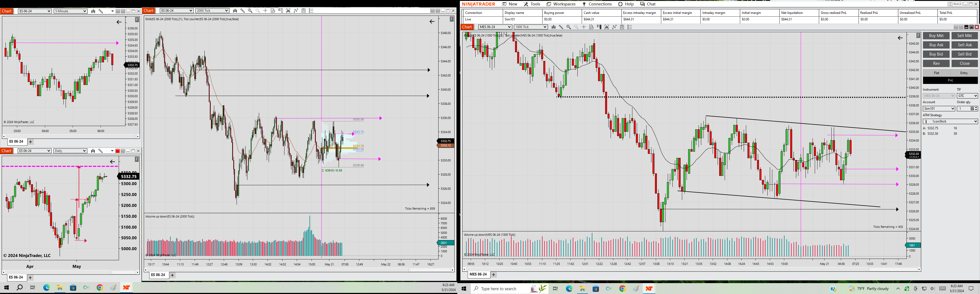Click return arrow in MES 1000 Tick chart

coord(900,38)
